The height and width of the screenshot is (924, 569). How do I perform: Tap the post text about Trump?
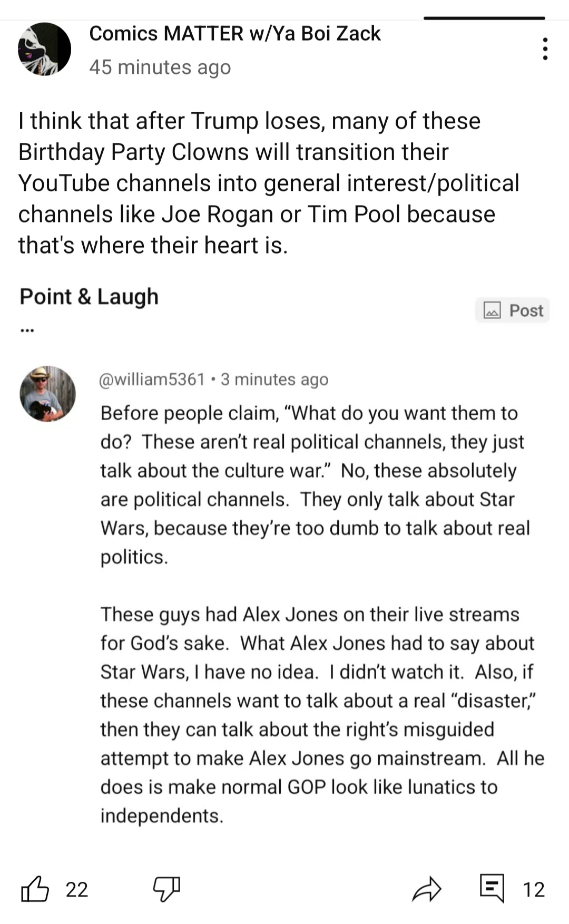click(x=269, y=183)
